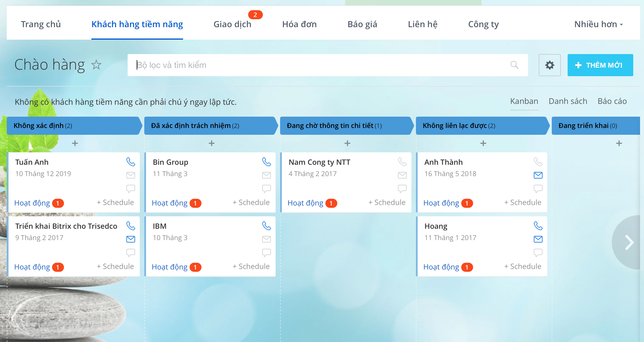Click the chat bubble icon on Bin Group card
The image size is (644, 342).
click(x=266, y=188)
